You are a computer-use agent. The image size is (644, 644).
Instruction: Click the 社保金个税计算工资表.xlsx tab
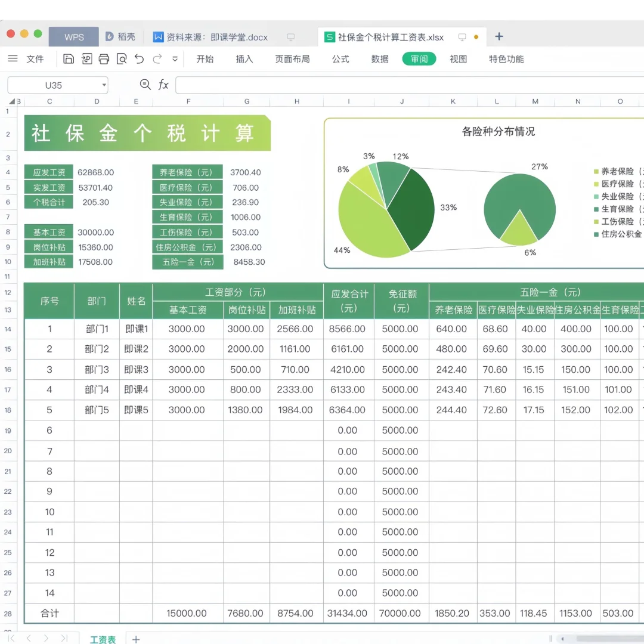pos(385,38)
